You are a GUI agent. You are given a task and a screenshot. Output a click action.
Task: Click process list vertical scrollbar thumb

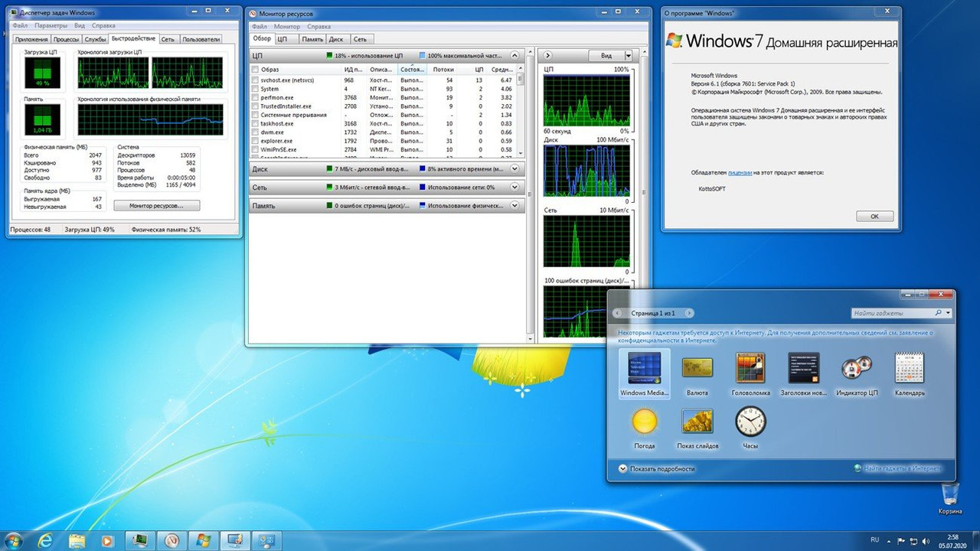(521, 78)
